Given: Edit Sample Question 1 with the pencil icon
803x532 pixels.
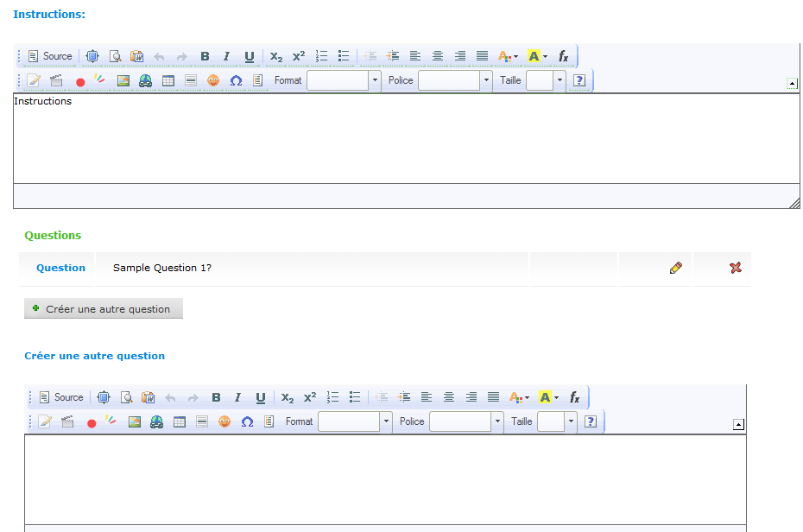Looking at the screenshot, I should (x=675, y=268).
